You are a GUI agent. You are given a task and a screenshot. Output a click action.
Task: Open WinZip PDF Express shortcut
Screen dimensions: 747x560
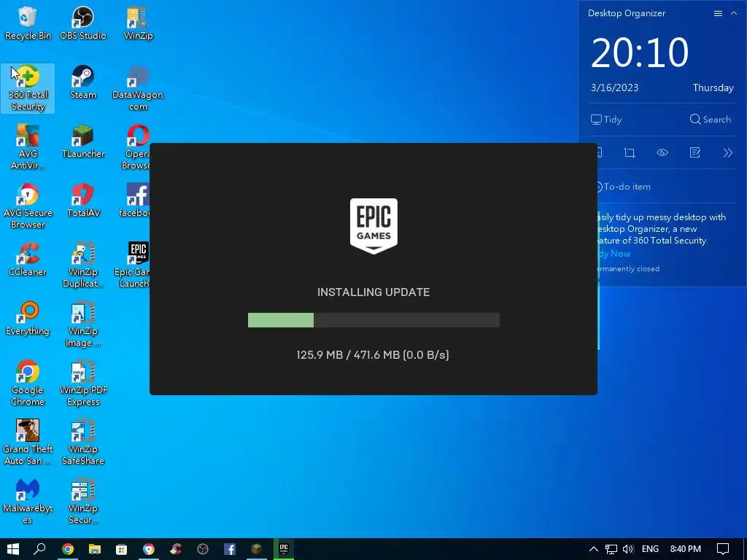point(83,384)
